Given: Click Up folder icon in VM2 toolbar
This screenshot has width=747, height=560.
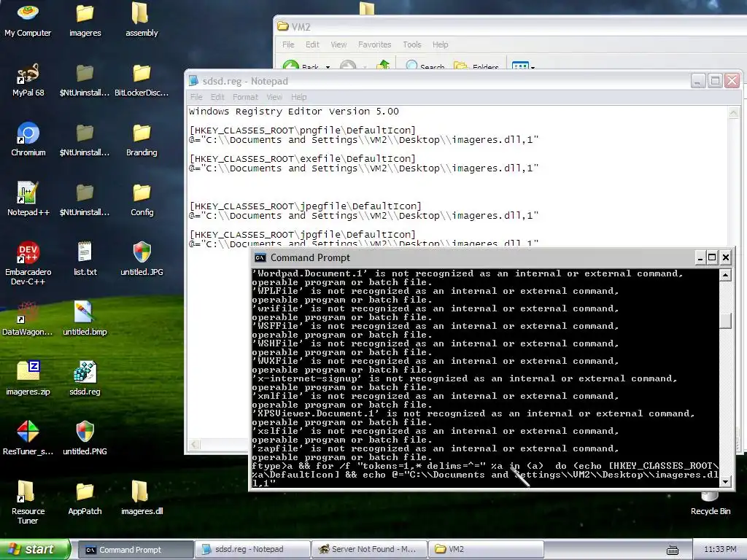Looking at the screenshot, I should 384,66.
